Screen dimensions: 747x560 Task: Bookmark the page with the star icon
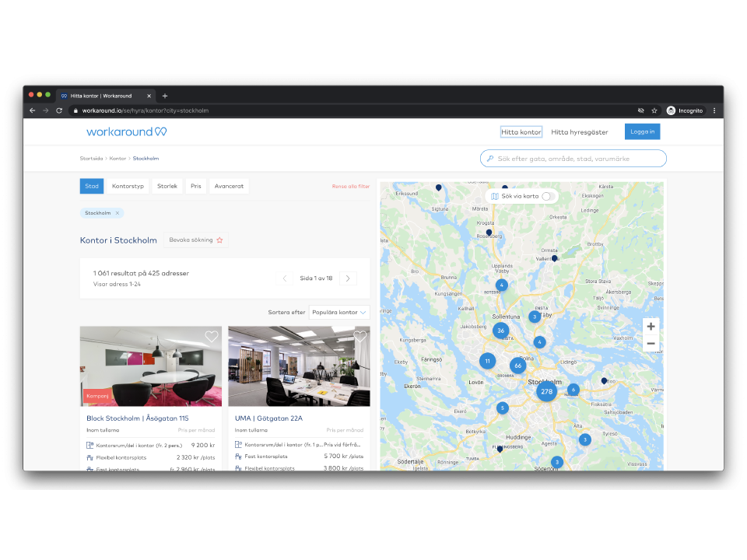point(654,110)
